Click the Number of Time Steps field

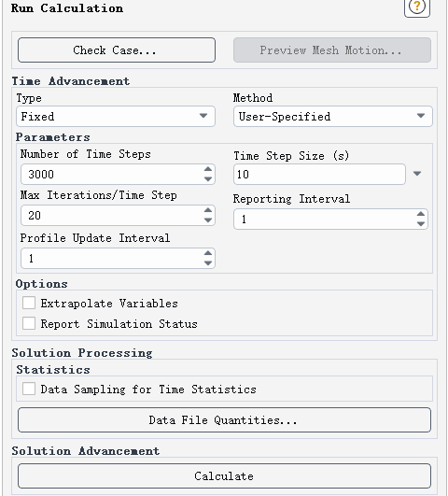118,175
